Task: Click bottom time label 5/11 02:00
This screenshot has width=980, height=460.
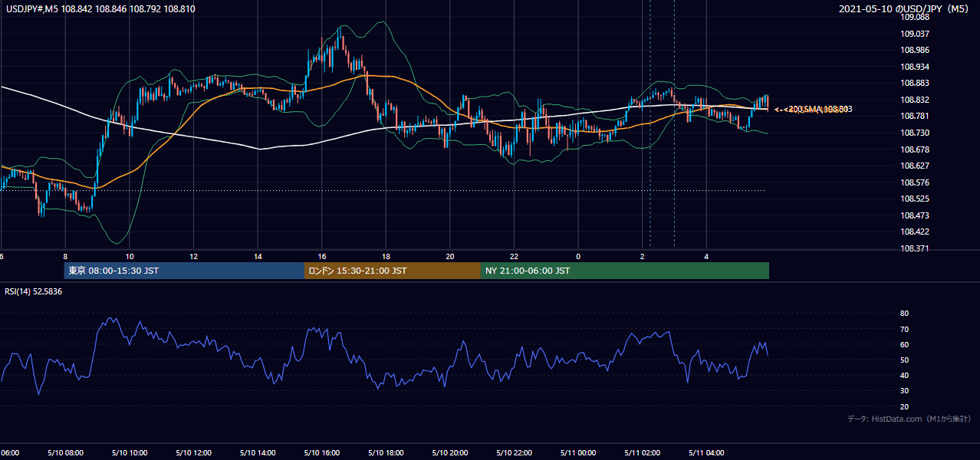Action: pos(642,453)
